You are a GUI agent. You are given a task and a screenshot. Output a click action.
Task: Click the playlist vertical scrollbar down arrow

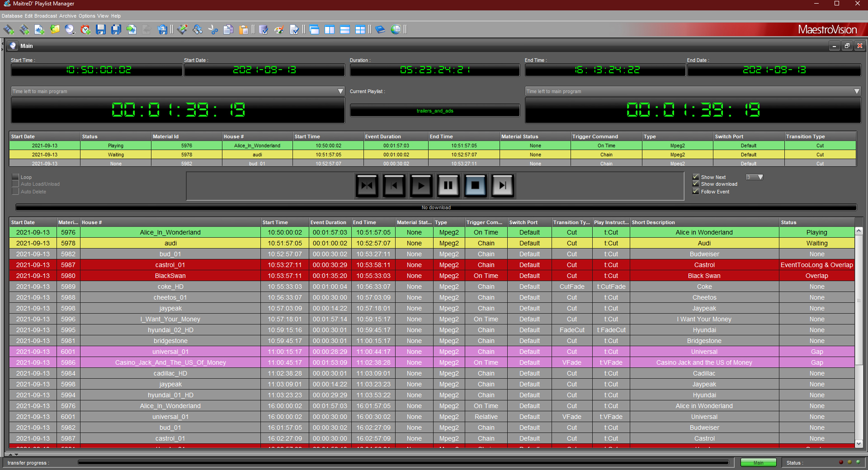click(x=859, y=444)
